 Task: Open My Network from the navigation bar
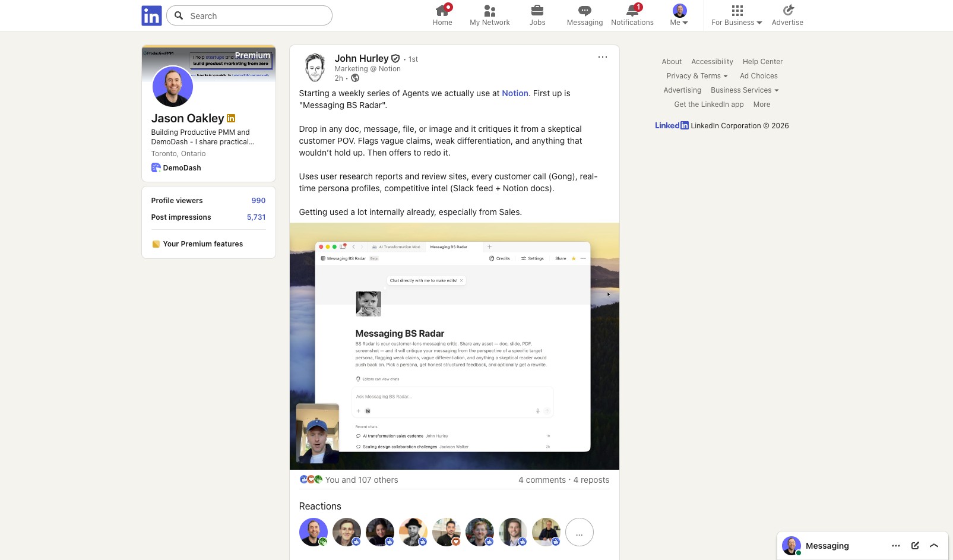490,15
